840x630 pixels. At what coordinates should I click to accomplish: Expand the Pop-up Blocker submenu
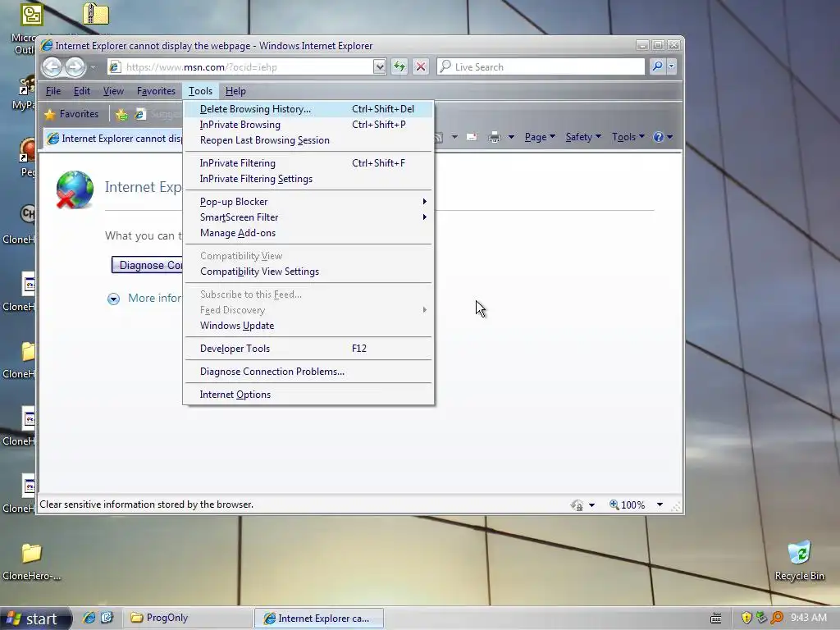pyautogui.click(x=308, y=202)
